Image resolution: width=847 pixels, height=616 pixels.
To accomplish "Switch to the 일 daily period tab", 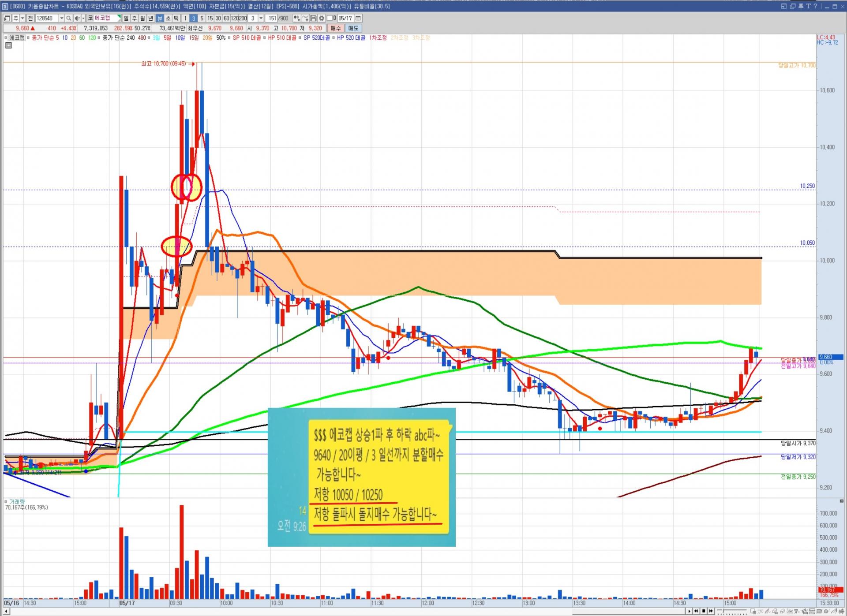I will 126,18.
